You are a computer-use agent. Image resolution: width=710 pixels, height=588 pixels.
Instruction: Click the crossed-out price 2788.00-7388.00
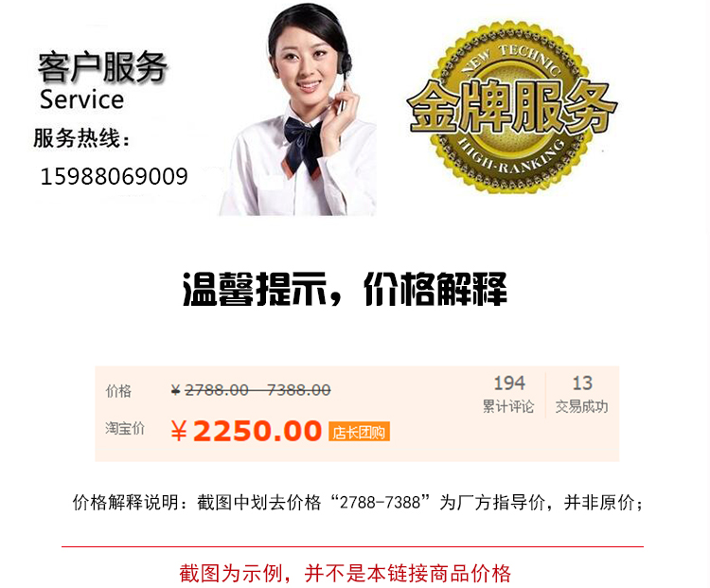point(251,389)
